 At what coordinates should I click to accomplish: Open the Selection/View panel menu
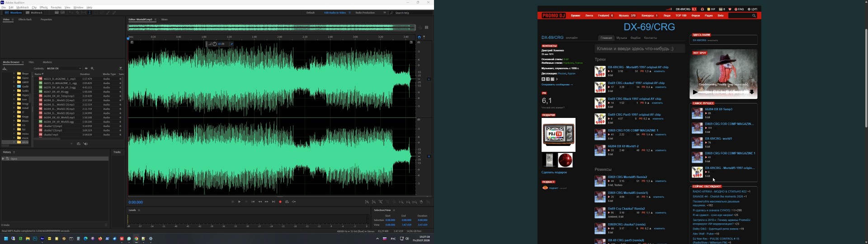[394, 210]
